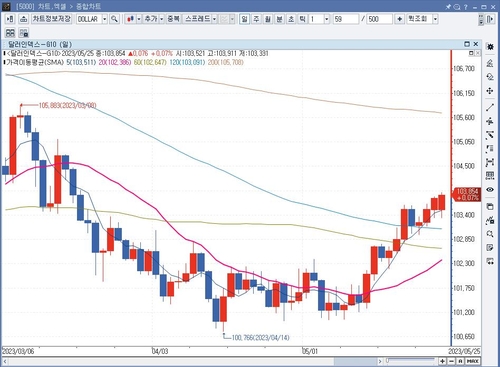This screenshot has height=367, width=500.
Task: Select the 틱 tick period button
Action: pyautogui.click(x=302, y=19)
